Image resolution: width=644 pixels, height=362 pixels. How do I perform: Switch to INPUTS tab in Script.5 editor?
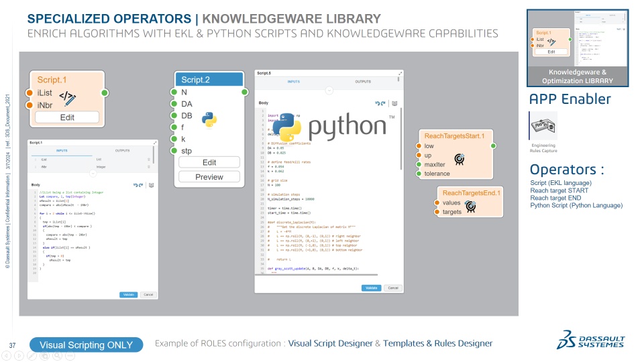tap(294, 82)
